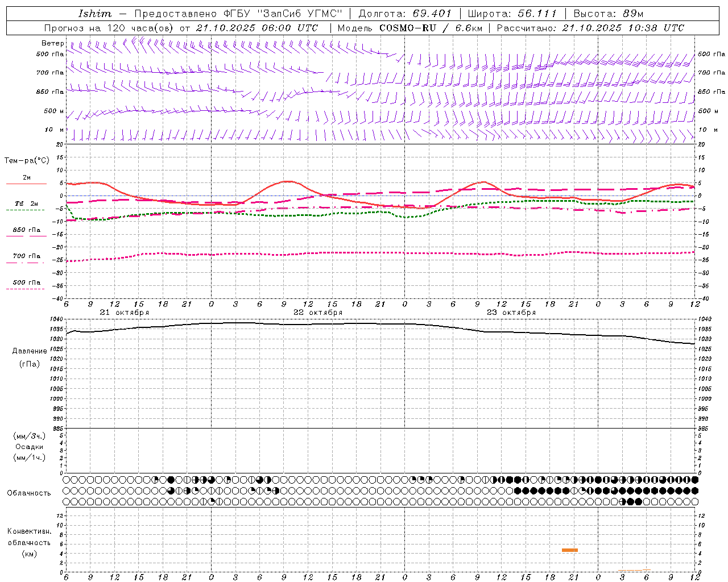728x582 pixels.
Task: Click the "Долгота: 69.401" header field
Action: 405,14
